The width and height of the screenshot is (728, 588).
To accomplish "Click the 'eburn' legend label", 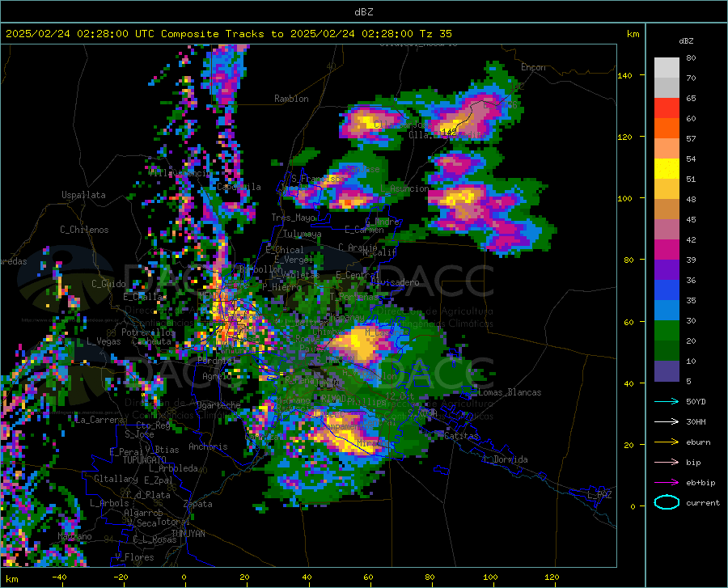I will click(x=698, y=442).
